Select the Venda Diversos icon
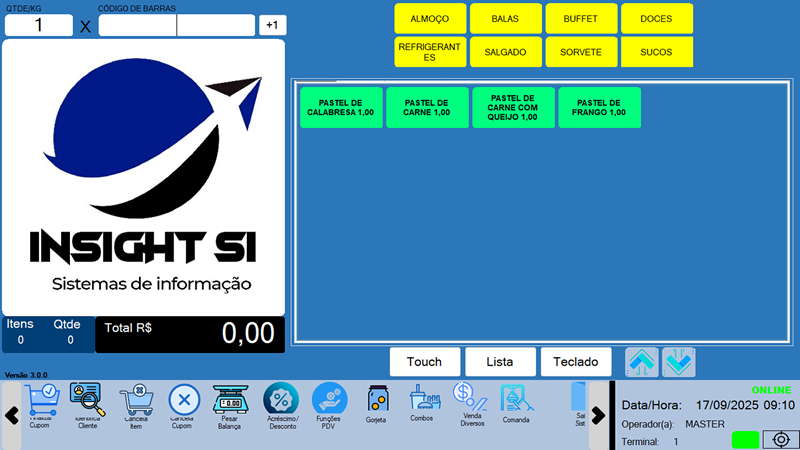800x450 pixels. coord(470,400)
